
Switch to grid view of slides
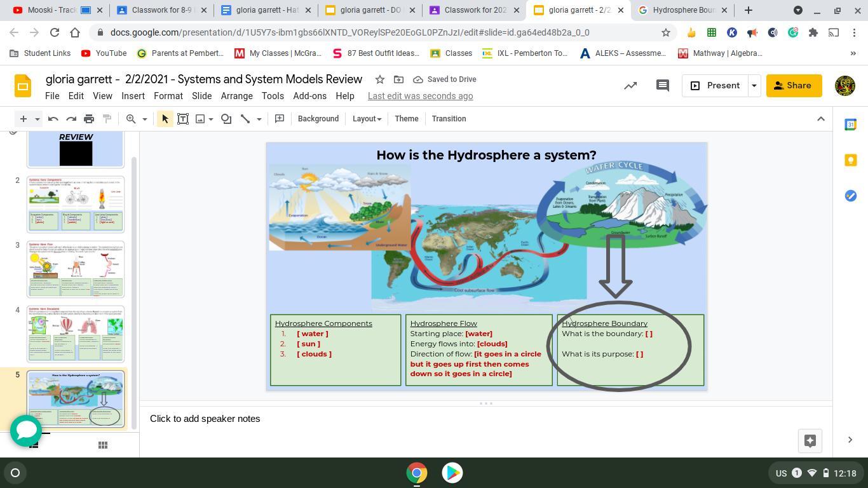pyautogui.click(x=102, y=445)
